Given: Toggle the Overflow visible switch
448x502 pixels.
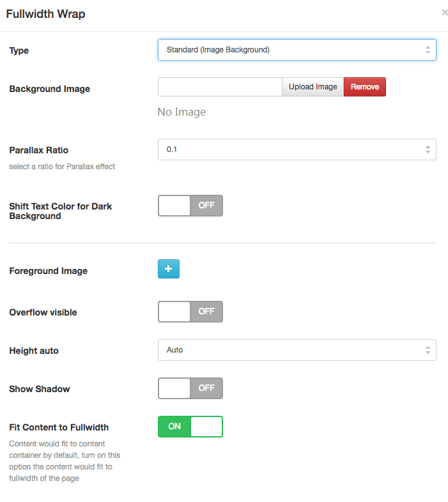Looking at the screenshot, I should [x=190, y=312].
